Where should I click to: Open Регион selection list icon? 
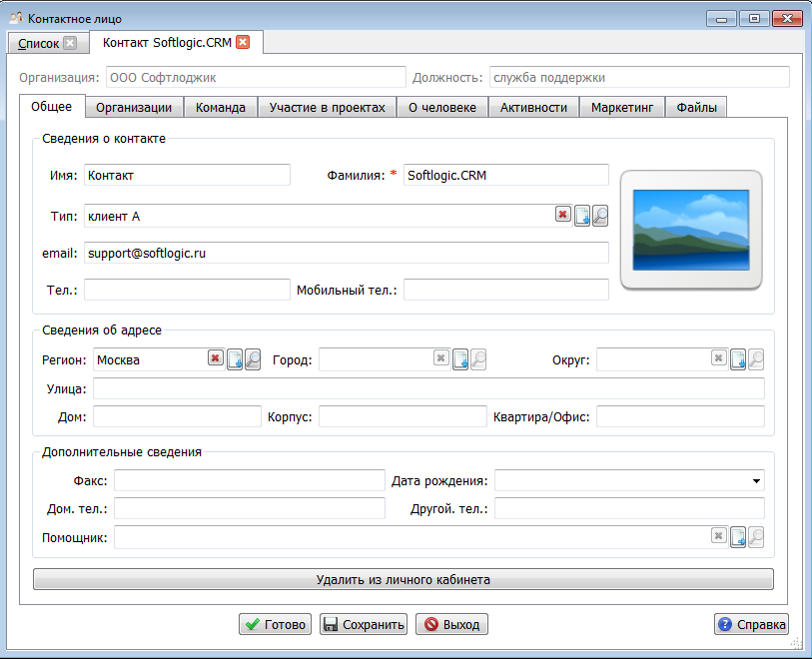click(x=235, y=359)
